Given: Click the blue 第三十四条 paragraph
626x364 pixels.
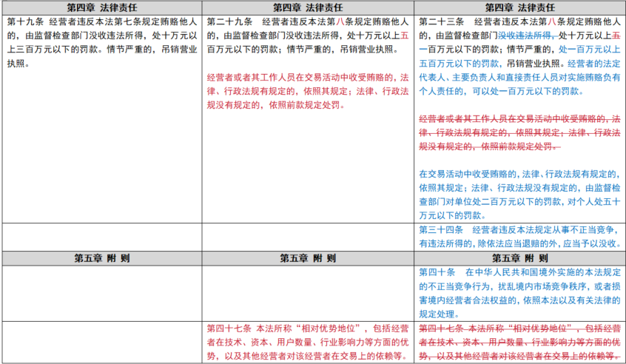Looking at the screenshot, I should [520, 236].
